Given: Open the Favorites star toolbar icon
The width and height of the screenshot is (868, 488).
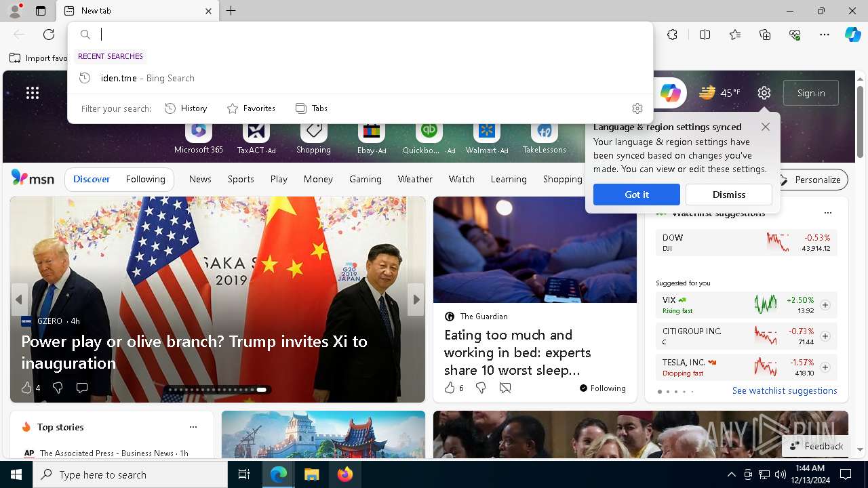Looking at the screenshot, I should pyautogui.click(x=735, y=35).
